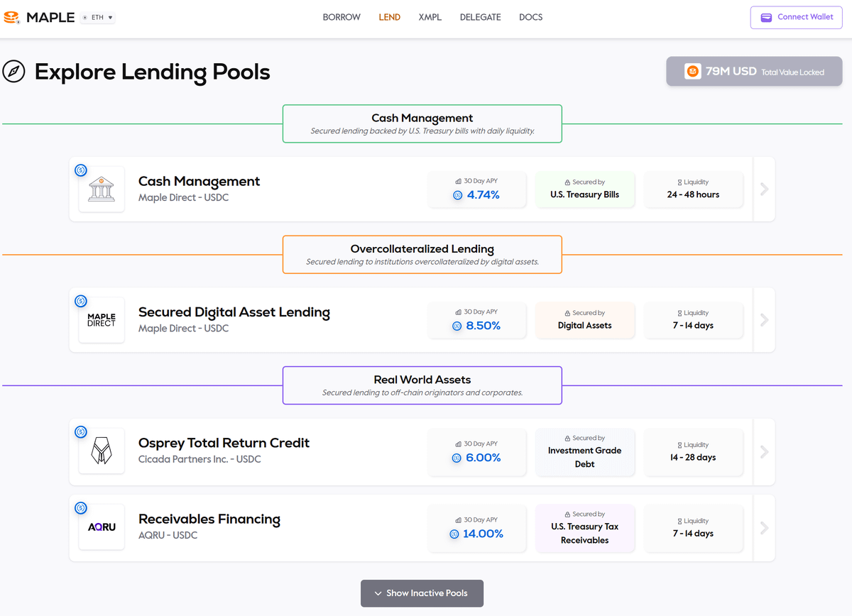Click the USDC badge on Cash Management card
852x616 pixels.
81,170
